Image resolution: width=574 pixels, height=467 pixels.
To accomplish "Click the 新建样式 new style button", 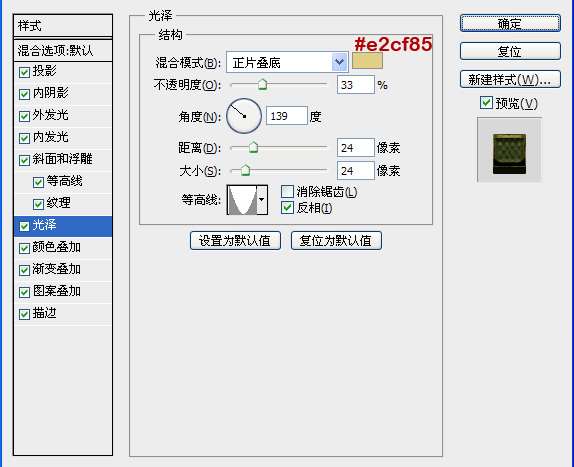I will [x=510, y=79].
